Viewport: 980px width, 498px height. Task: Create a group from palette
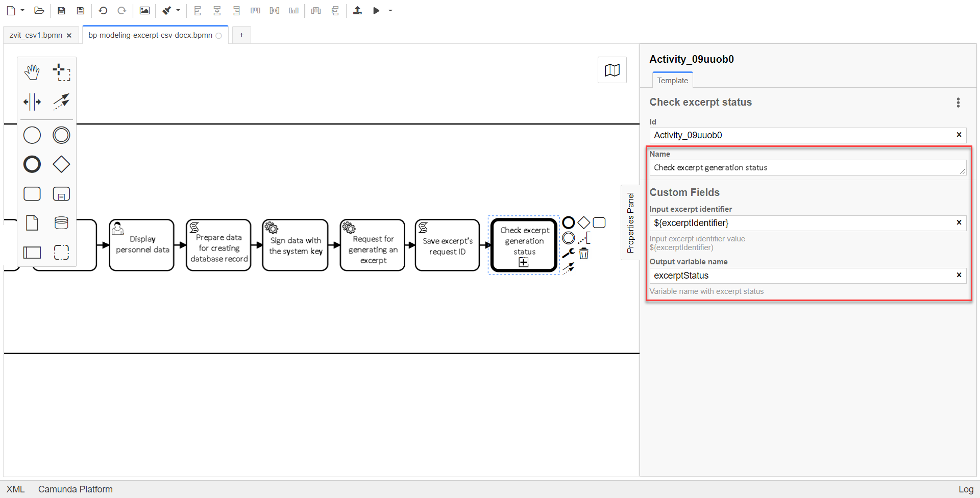pos(61,252)
